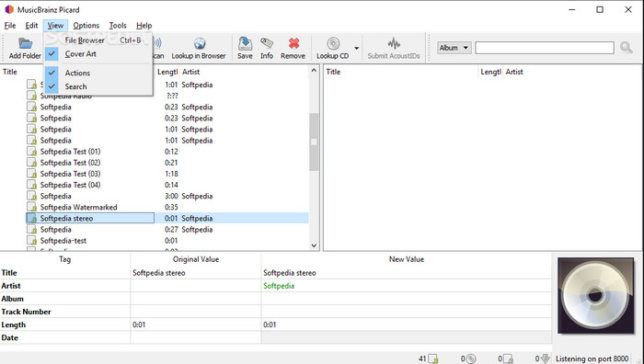Open the Edit menu
The height and width of the screenshot is (364, 644).
(31, 26)
